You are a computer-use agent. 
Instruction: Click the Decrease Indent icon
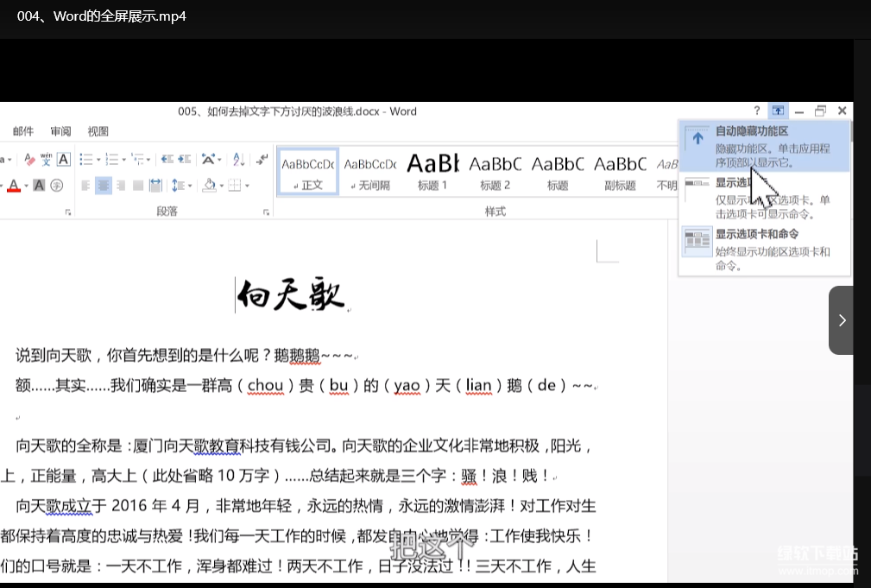click(x=167, y=160)
